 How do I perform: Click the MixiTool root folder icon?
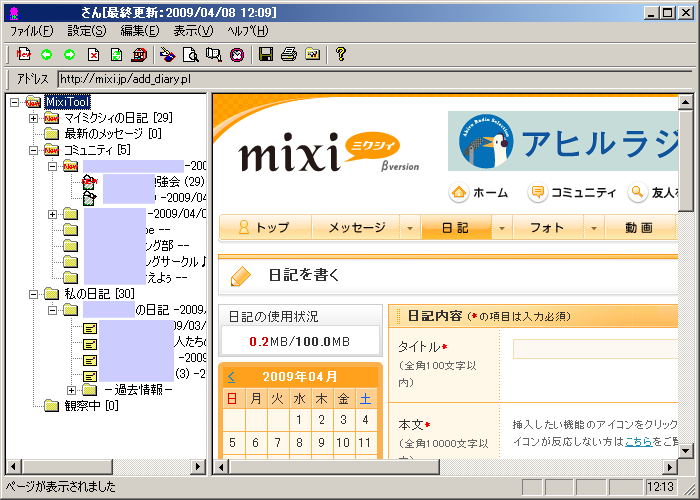click(33, 102)
